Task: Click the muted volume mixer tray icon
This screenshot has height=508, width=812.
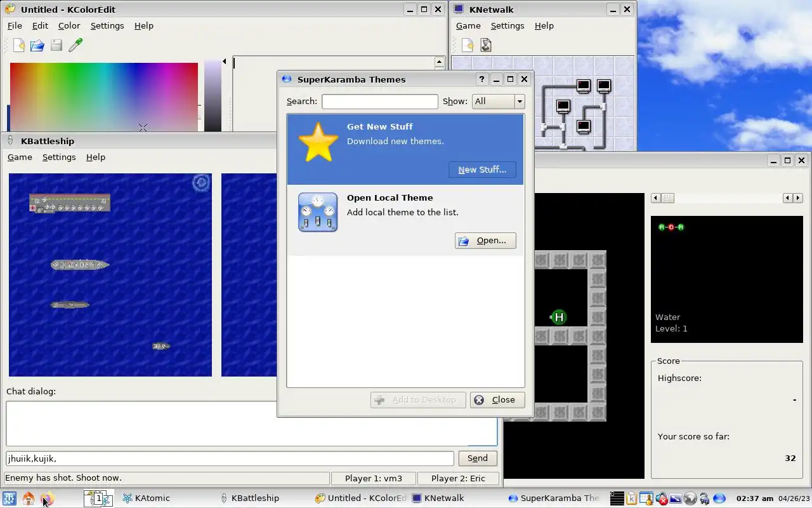Action: 661,498
